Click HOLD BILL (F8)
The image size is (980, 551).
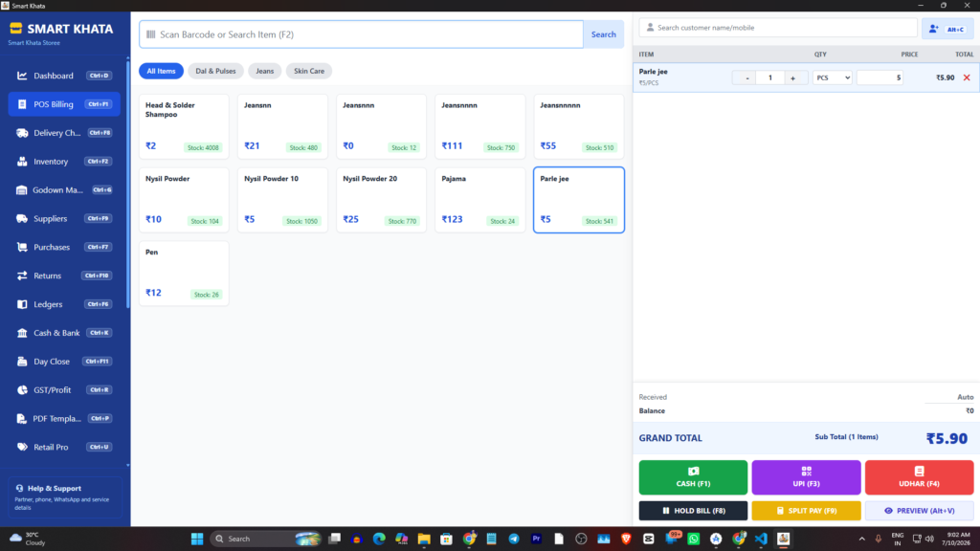point(693,511)
